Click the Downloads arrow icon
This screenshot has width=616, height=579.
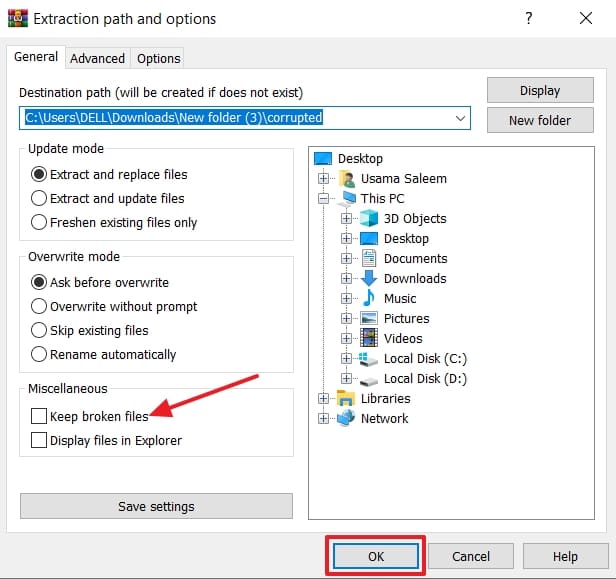coord(369,279)
